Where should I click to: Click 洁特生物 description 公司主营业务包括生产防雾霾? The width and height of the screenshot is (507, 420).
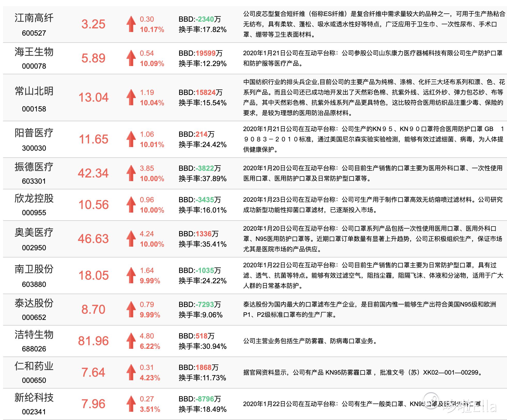[311, 341]
